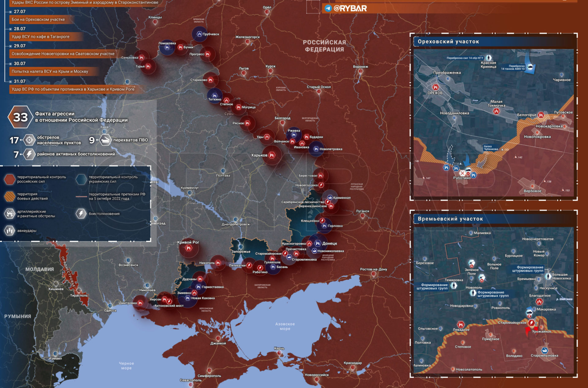Viewport: 588px width, 388px height.
Task: Click the Новопетровка marker icon
Action: point(316,149)
